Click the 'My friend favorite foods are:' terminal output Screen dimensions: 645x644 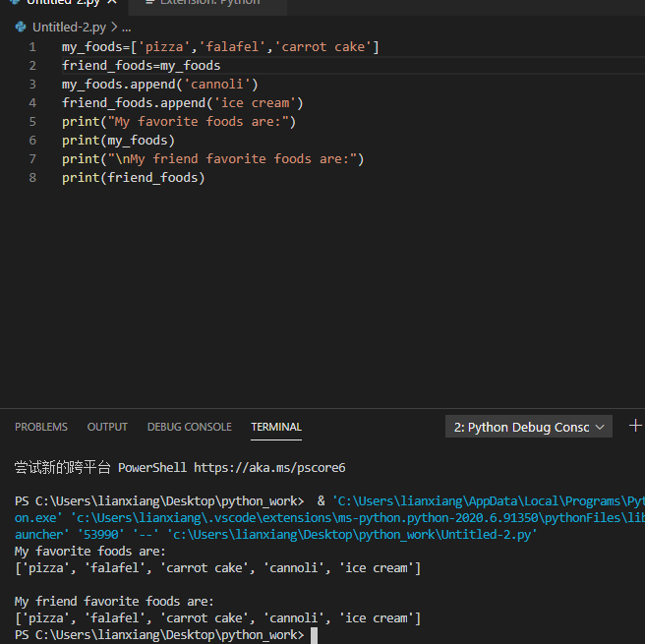(114, 602)
